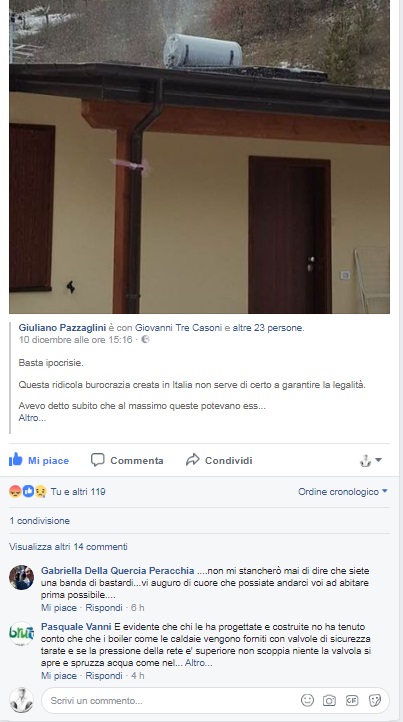Like Pasquale Vanni's comment

[59, 676]
